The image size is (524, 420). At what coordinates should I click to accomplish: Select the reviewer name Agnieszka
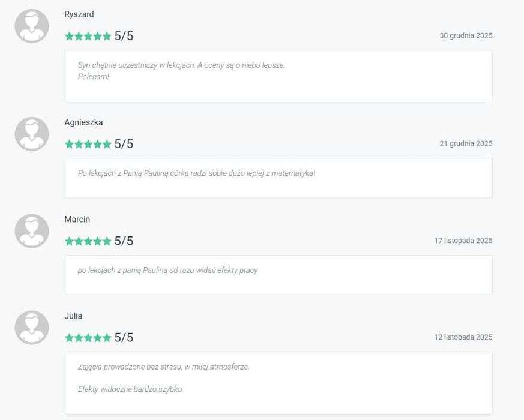[x=83, y=122]
